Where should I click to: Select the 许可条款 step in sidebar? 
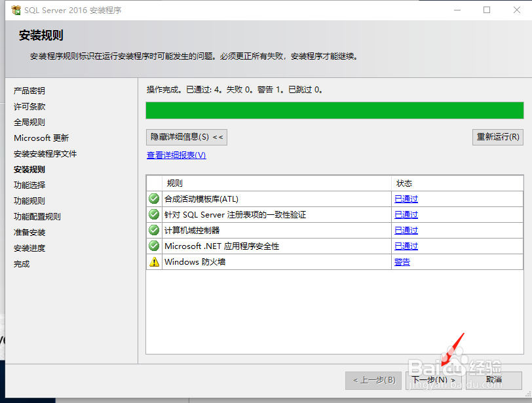(x=29, y=107)
